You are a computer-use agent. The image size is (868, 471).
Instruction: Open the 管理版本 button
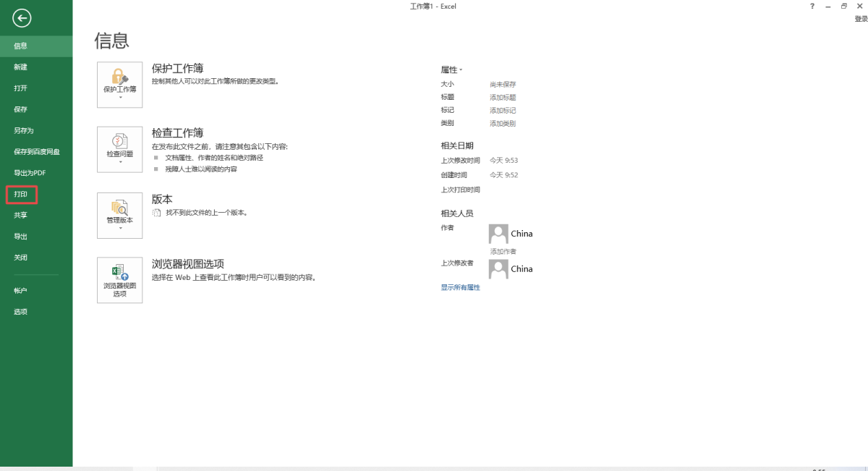coord(119,216)
